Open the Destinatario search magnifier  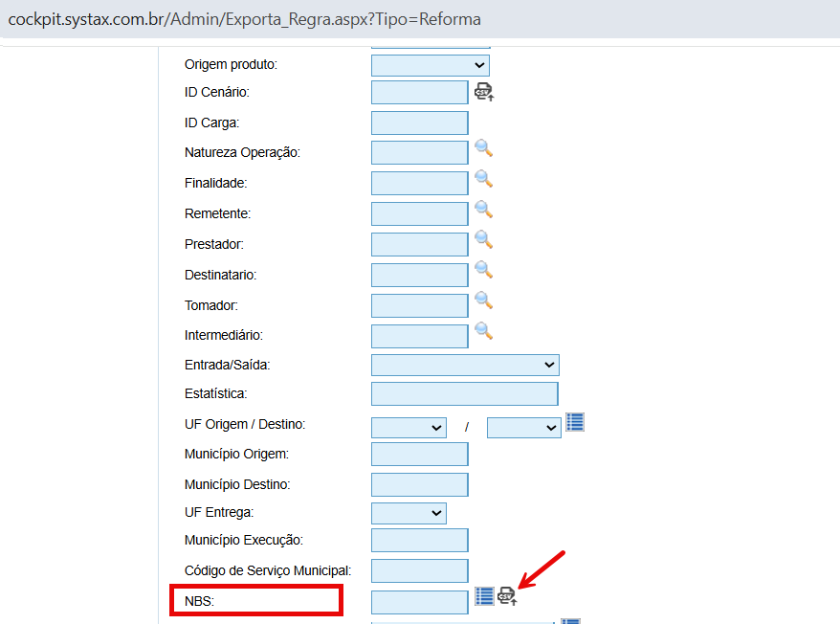(484, 270)
